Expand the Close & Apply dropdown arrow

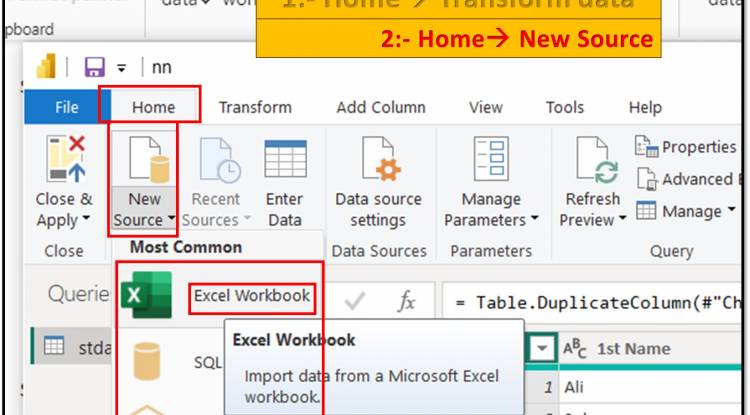pos(86,218)
